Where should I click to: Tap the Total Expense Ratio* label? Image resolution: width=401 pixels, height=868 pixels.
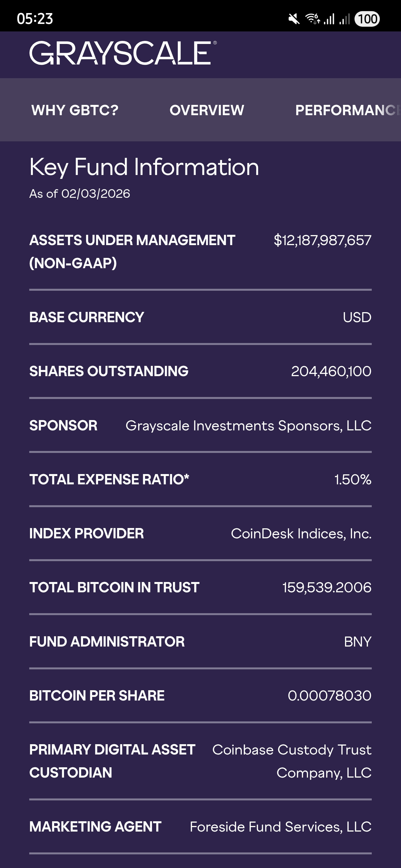tap(109, 480)
